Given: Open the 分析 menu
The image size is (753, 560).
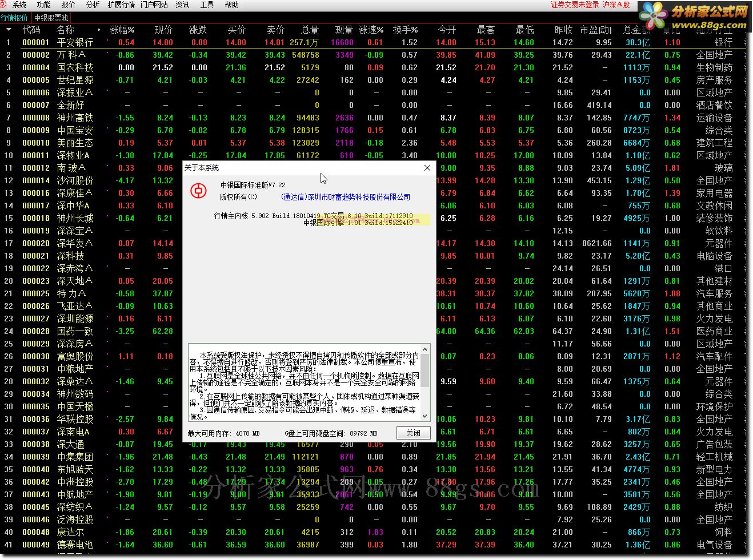Looking at the screenshot, I should point(93,5).
